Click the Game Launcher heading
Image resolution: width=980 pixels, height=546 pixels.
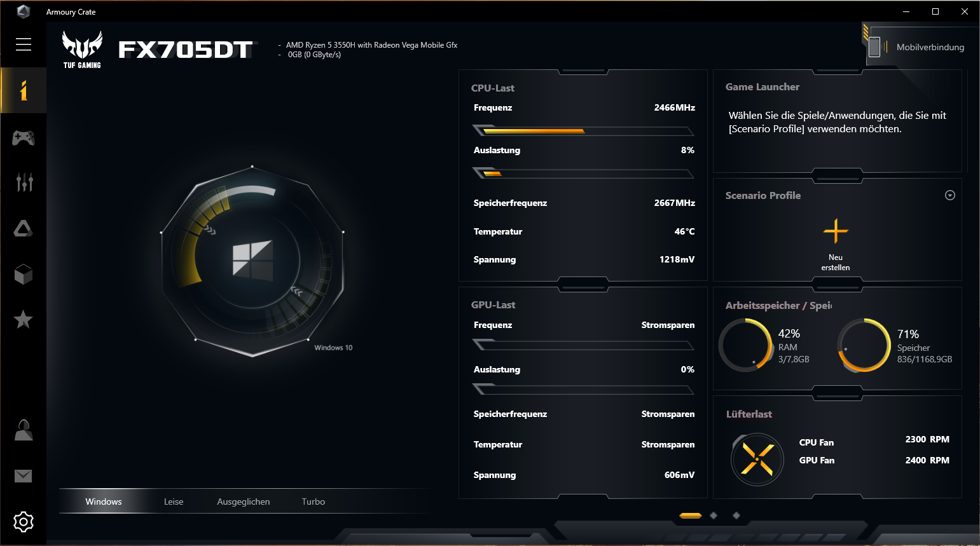tap(763, 87)
